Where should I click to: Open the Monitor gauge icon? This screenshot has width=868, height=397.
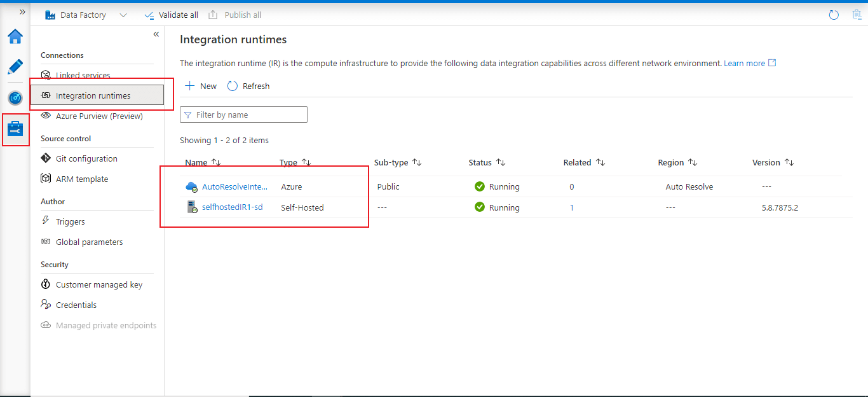click(15, 98)
